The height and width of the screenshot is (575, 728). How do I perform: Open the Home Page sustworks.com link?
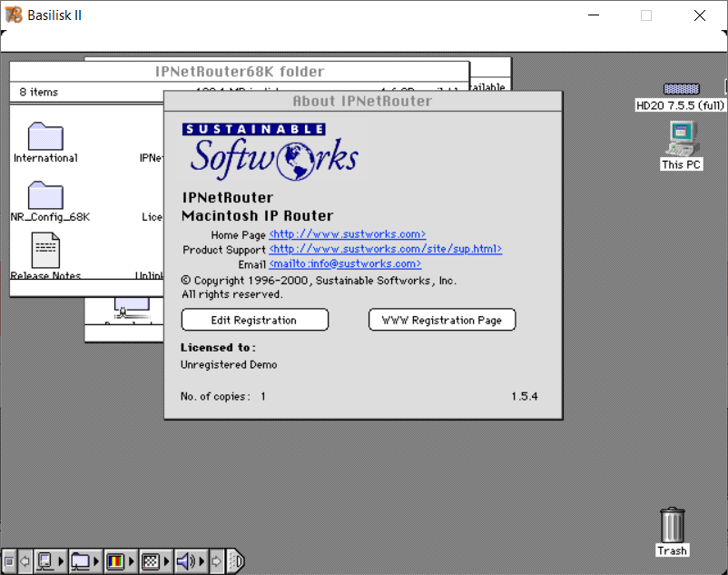coord(348,234)
